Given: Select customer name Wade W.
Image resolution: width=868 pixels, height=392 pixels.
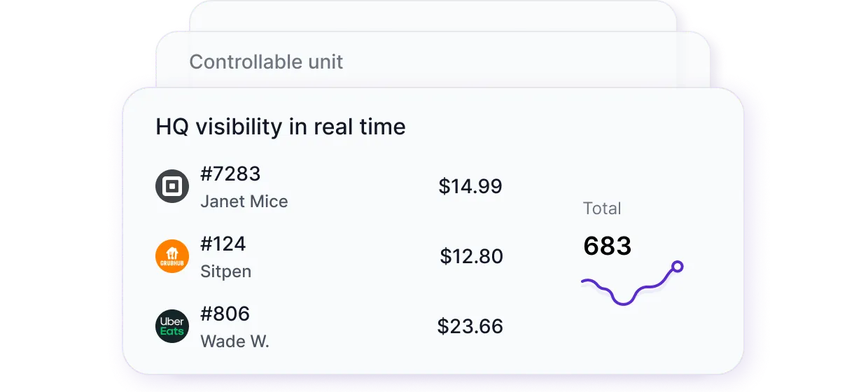Looking at the screenshot, I should (234, 342).
